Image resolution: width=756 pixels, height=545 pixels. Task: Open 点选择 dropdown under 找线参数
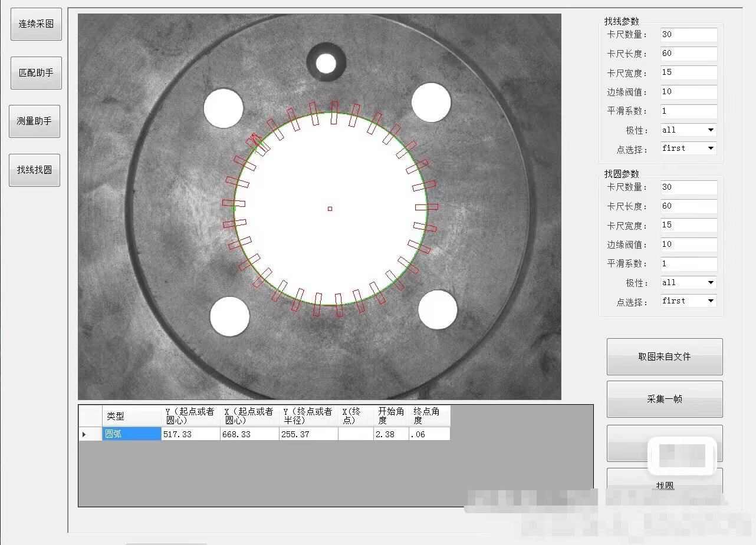click(x=689, y=148)
